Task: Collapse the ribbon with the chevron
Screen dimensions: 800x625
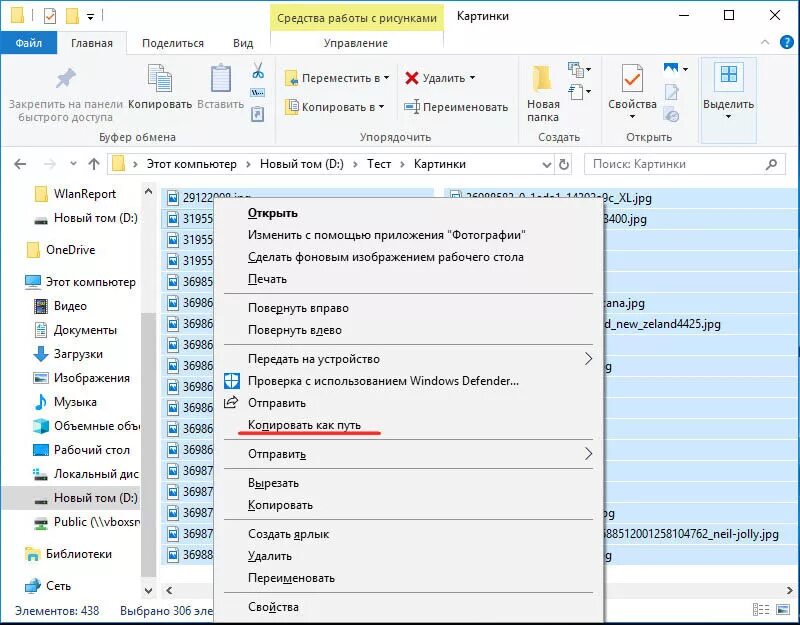Action: coord(765,42)
